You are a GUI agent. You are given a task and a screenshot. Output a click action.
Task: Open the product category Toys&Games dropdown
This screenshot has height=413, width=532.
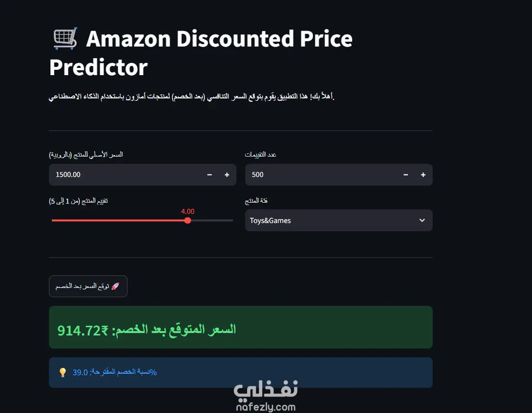339,220
